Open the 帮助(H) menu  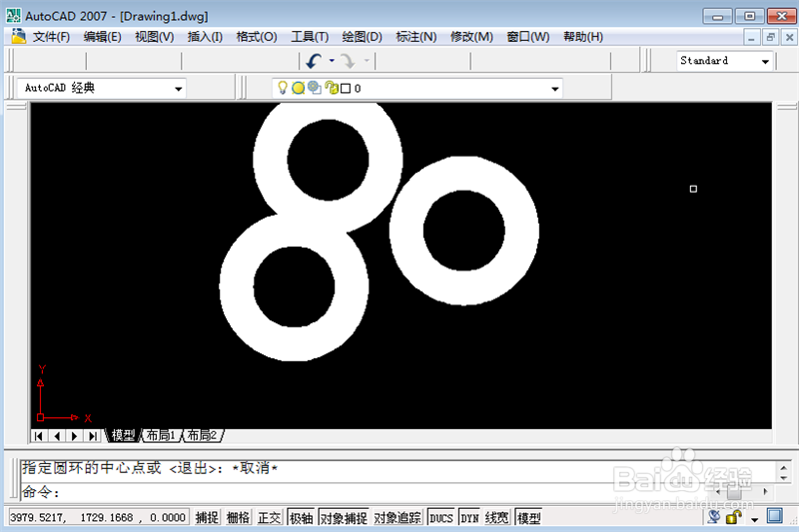click(583, 37)
